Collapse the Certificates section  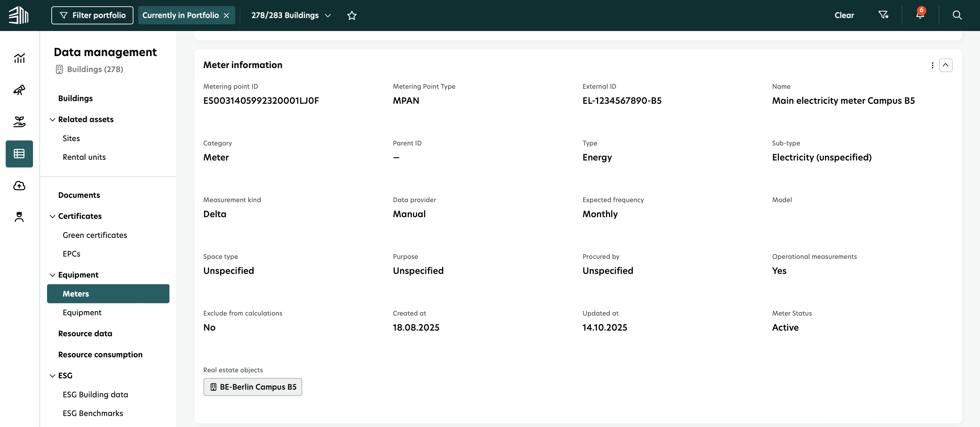52,216
